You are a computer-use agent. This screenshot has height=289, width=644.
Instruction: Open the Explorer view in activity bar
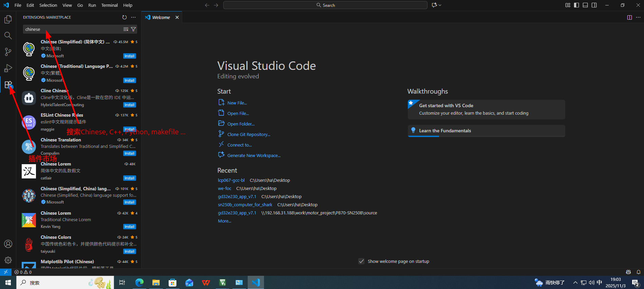point(8,19)
